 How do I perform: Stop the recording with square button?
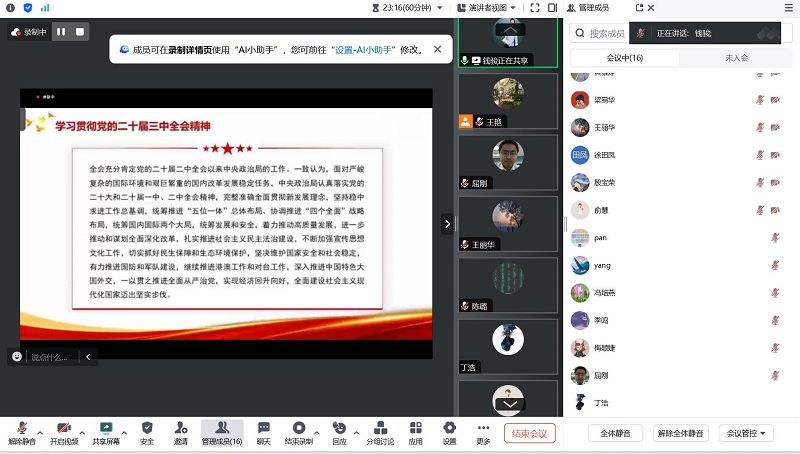point(80,32)
